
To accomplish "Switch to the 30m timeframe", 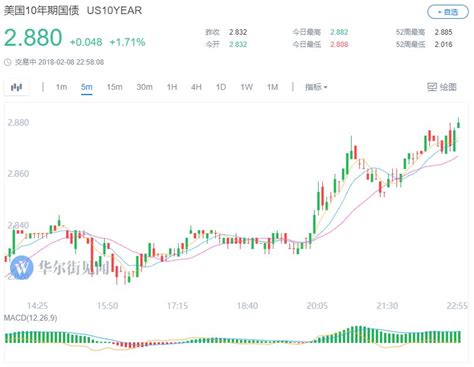I will (x=144, y=87).
